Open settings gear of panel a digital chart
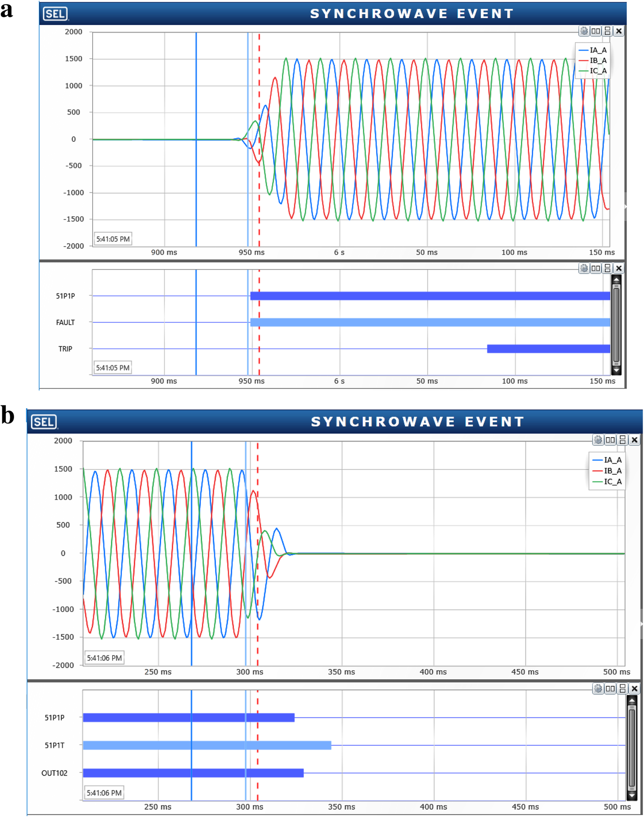Screen dimensions: 644x817 click(584, 268)
